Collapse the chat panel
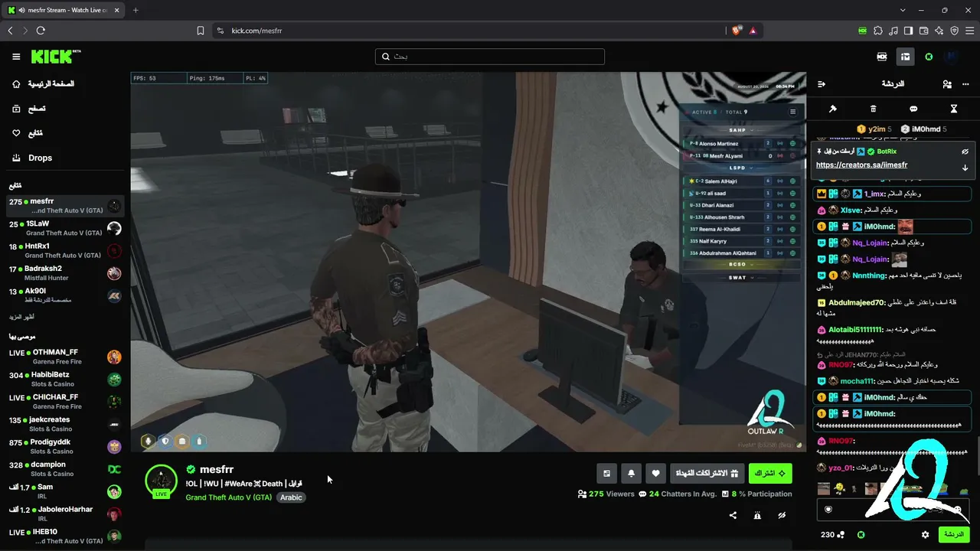Screen dimensions: 980x551 click(x=822, y=84)
